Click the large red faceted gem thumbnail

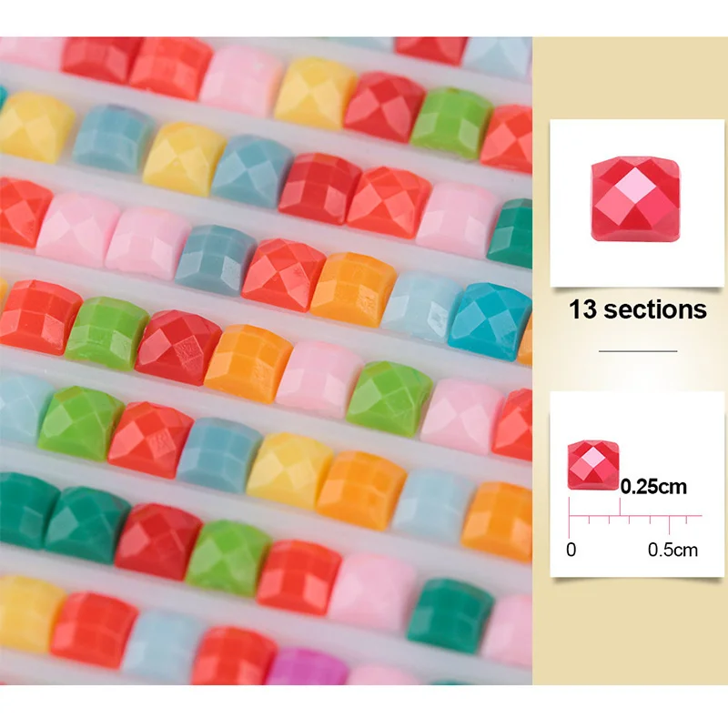tap(635, 198)
